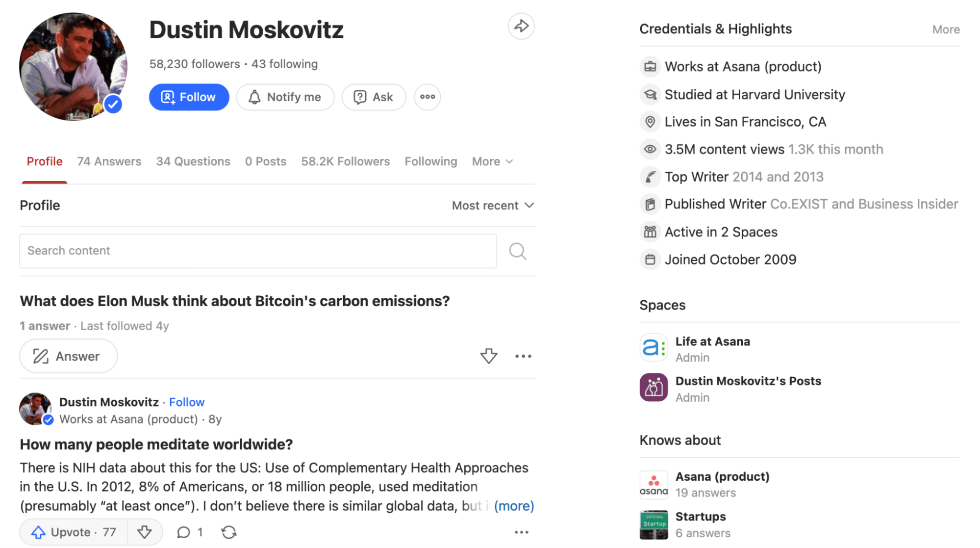
Task: Click the reshare icon on the answer
Action: pyautogui.click(x=228, y=532)
